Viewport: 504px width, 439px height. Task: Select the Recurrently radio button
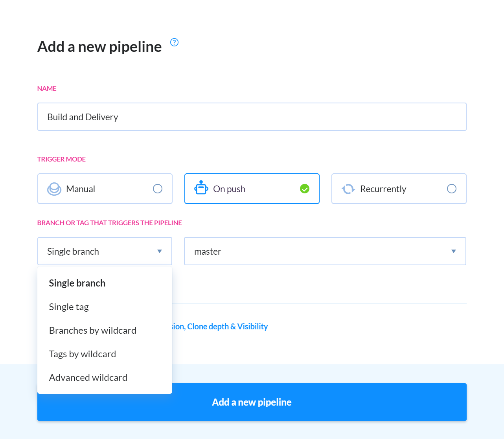452,189
